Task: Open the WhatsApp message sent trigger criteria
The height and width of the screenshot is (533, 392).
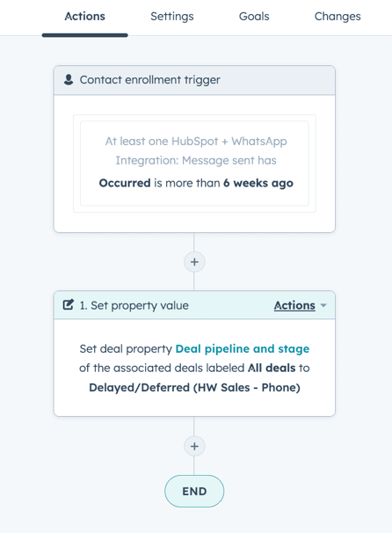Action: pyautogui.click(x=196, y=150)
